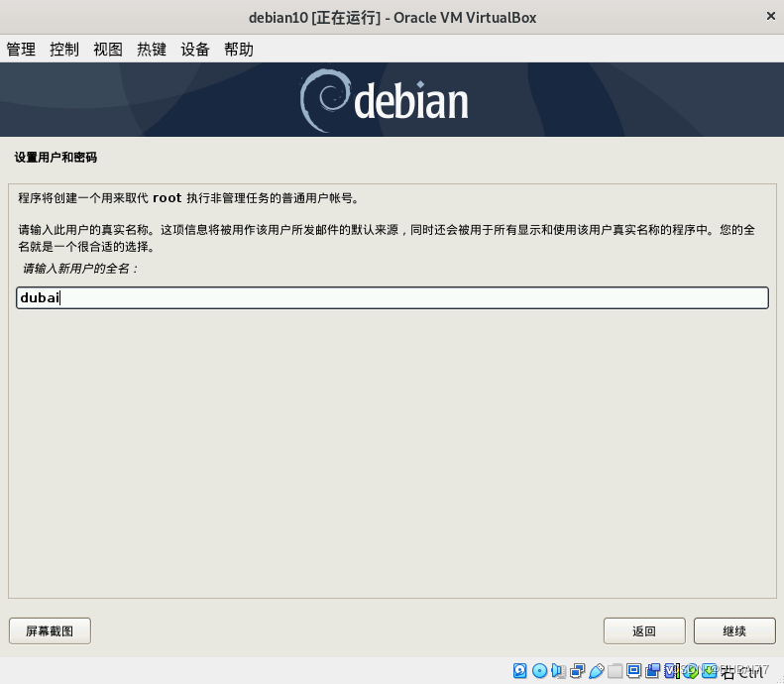Open the 热键 menu
784x684 pixels.
point(152,49)
